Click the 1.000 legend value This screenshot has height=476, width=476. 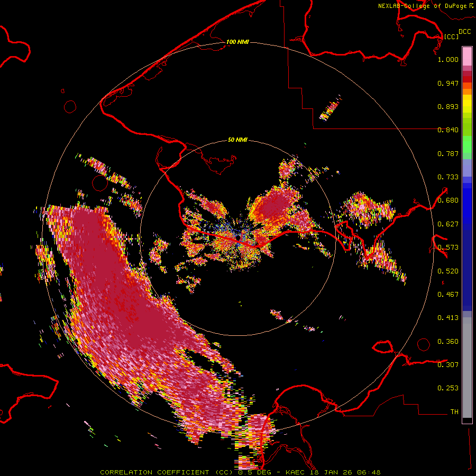pyautogui.click(x=448, y=59)
